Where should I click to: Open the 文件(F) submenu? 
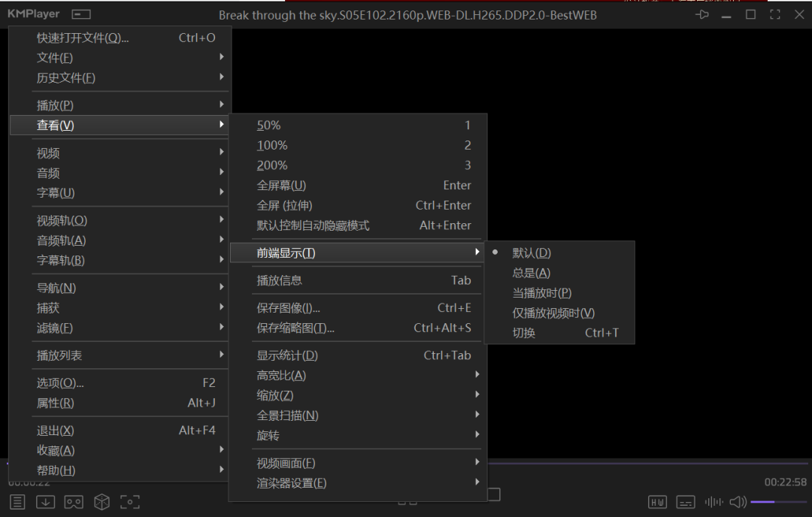[x=119, y=57]
